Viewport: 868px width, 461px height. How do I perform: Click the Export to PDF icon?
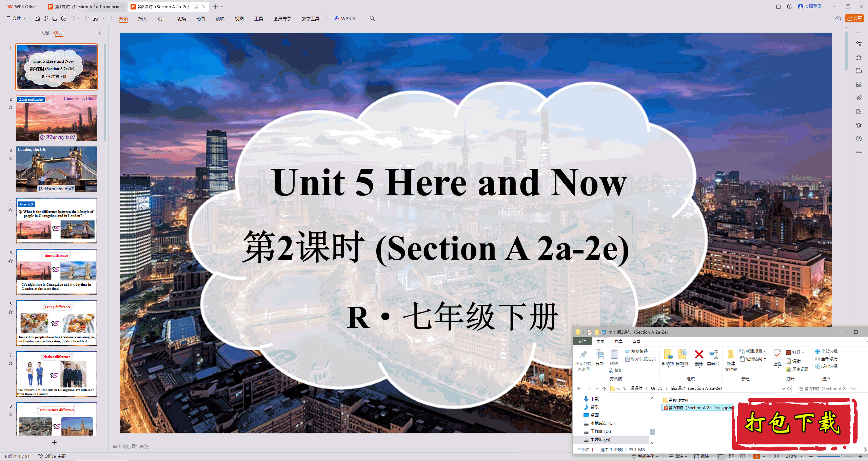[46, 18]
